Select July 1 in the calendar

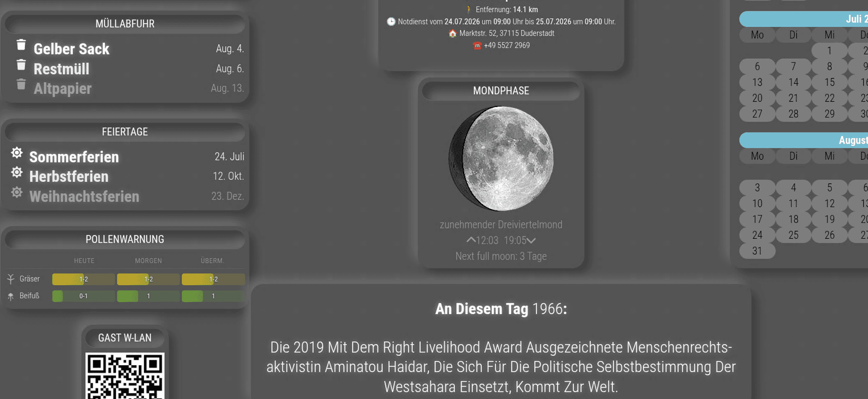click(829, 51)
